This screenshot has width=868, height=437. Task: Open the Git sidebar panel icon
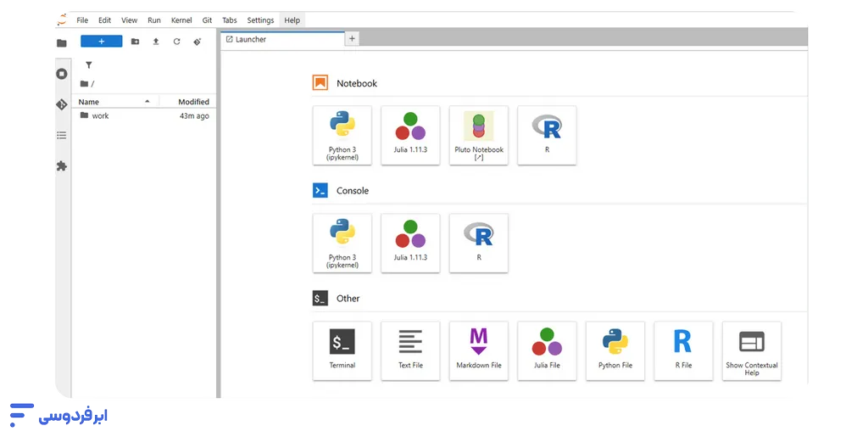61,104
